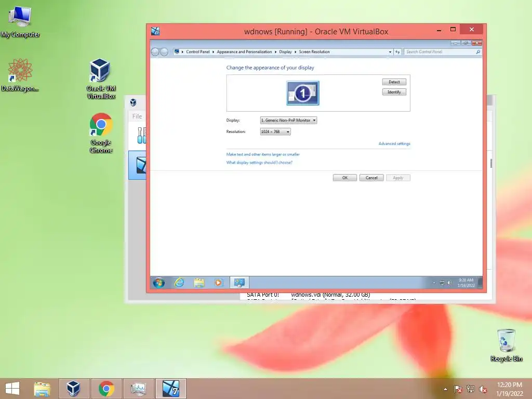This screenshot has width=532, height=399.
Task: Click the Windows Start button on host taskbar
Action: [12, 389]
